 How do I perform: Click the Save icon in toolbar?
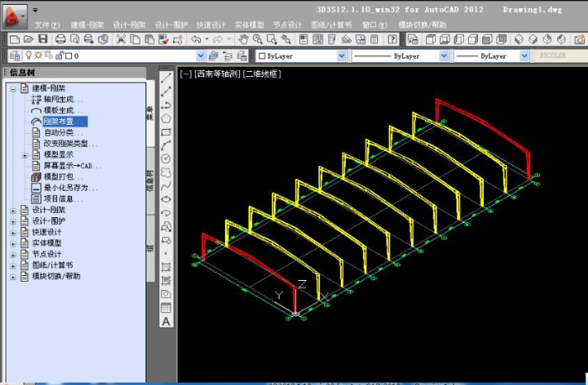[43, 39]
